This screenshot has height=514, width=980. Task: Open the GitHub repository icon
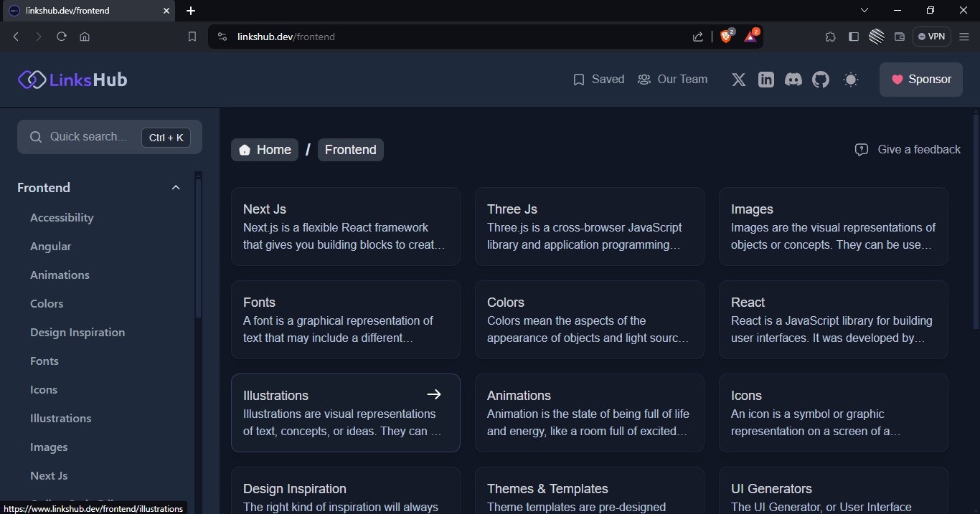coord(821,80)
